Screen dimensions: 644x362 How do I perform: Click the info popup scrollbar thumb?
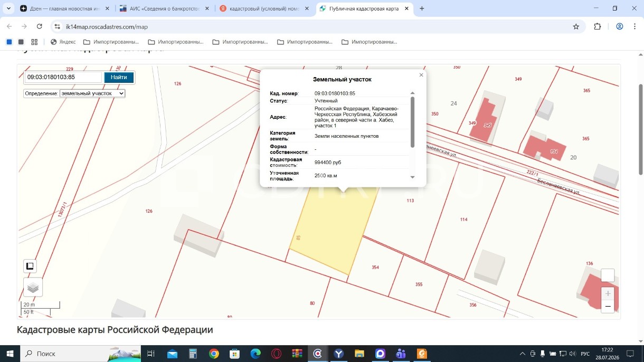click(x=413, y=121)
